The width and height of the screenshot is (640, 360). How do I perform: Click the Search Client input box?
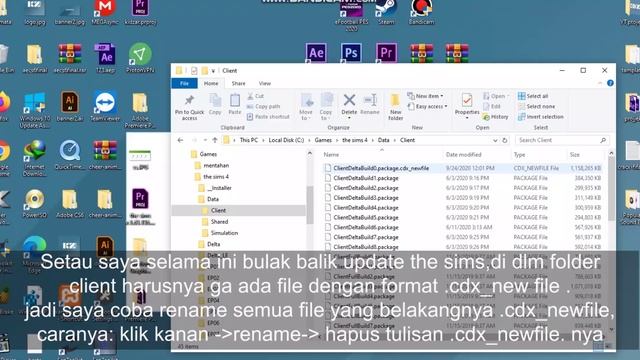click(562, 140)
